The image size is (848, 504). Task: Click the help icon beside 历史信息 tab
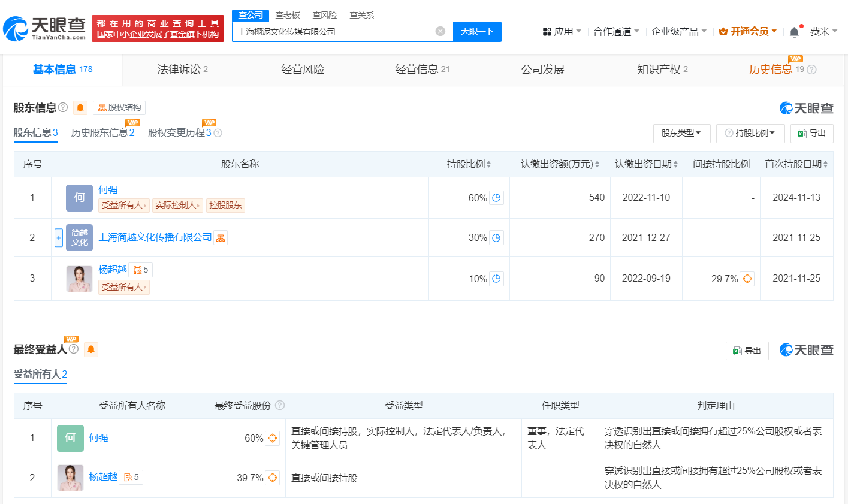[x=811, y=70]
